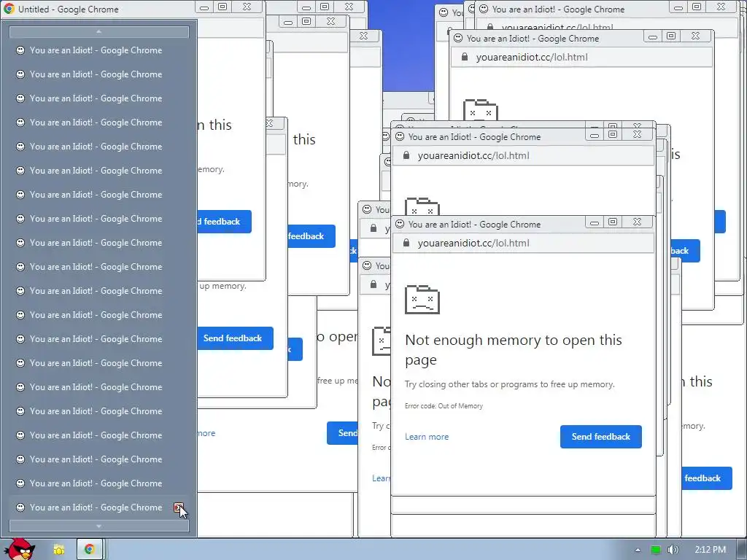Click the Chrome logo in Untitled window title
747x560 pixels.
pyautogui.click(x=9, y=9)
